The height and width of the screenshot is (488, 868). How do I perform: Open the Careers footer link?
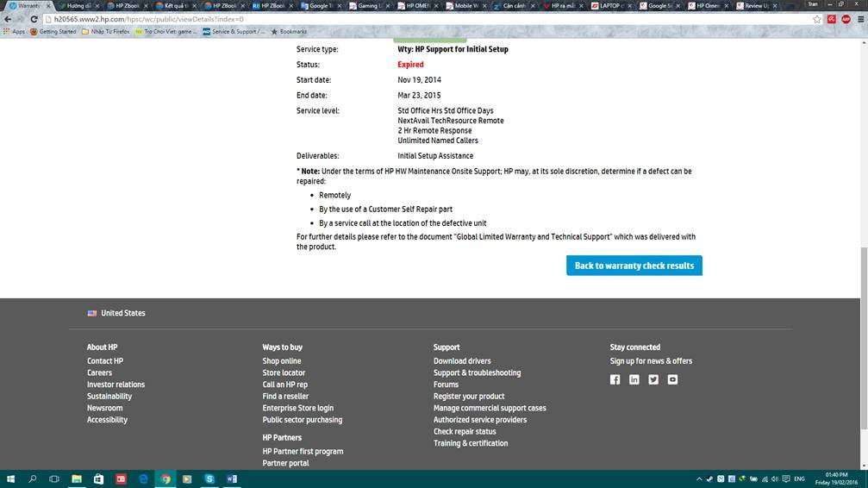click(100, 372)
